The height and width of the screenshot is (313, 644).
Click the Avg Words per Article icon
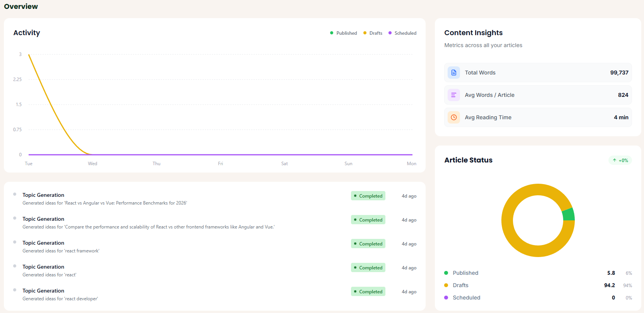tap(453, 95)
